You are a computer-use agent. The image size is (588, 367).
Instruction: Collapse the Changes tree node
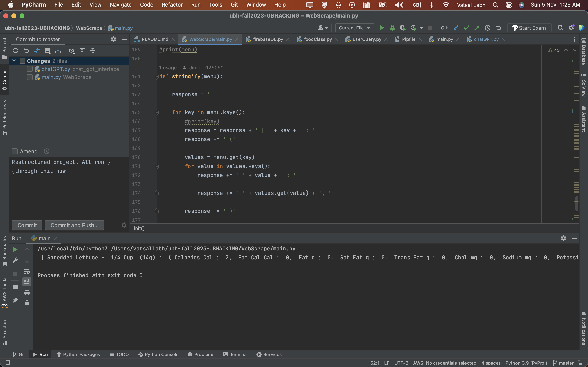(x=14, y=61)
